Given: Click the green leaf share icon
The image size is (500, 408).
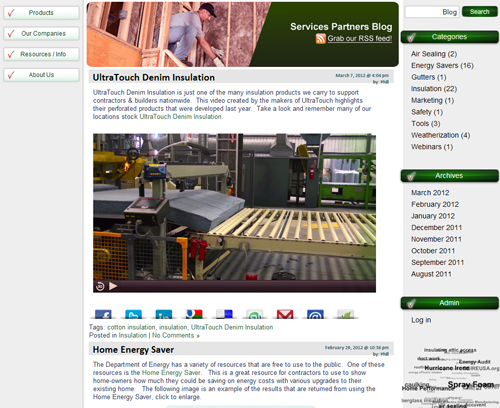Looking at the screenshot, I should 346,314.
